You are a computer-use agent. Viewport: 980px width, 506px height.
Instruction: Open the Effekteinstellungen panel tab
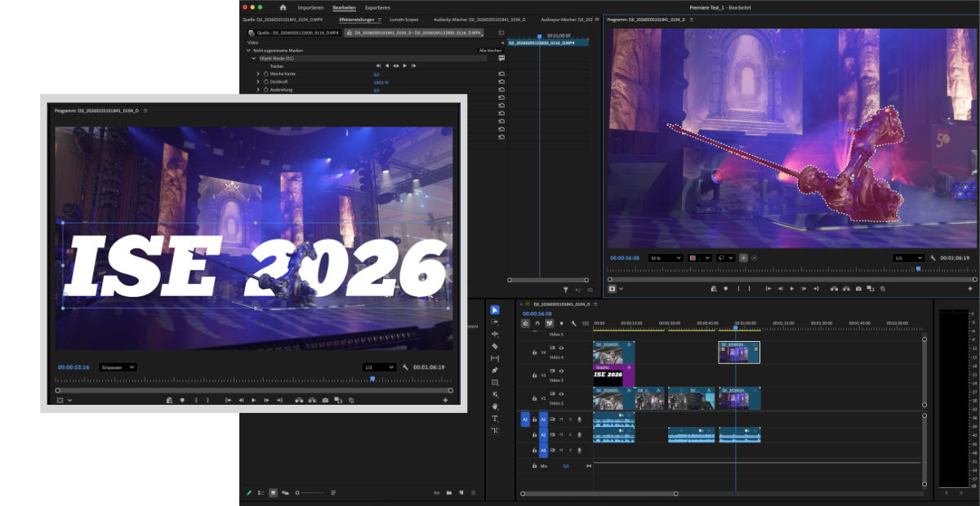[357, 19]
